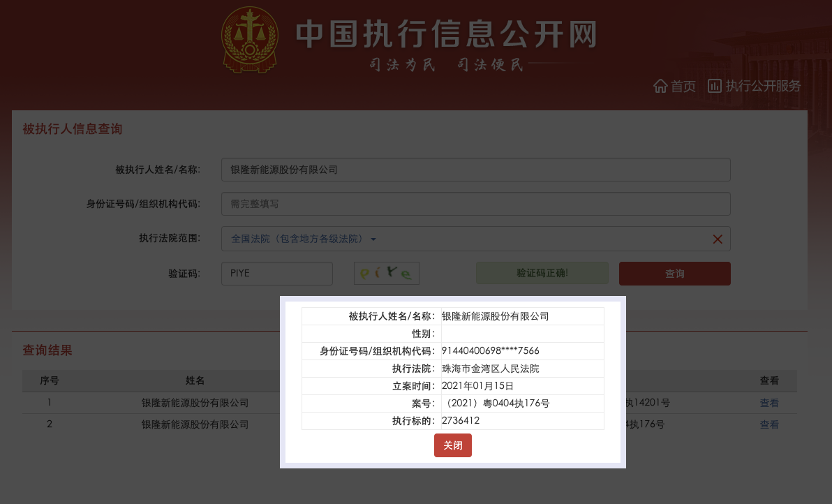832x504 pixels.
Task: View details for result row 1
Action: tap(769, 403)
